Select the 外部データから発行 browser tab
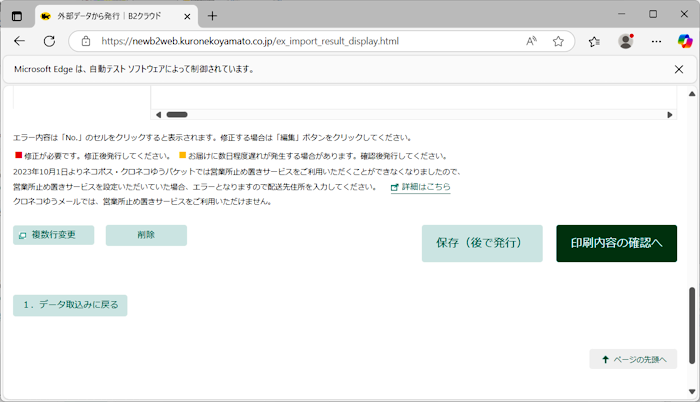The image size is (700, 402). pos(114,17)
